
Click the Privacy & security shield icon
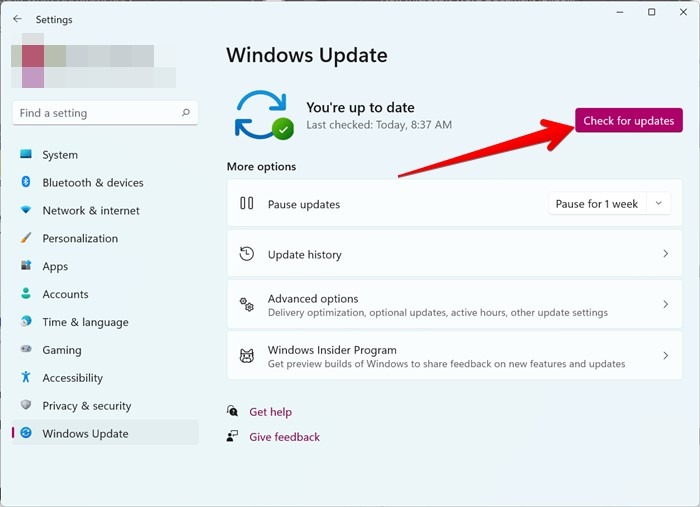(26, 405)
